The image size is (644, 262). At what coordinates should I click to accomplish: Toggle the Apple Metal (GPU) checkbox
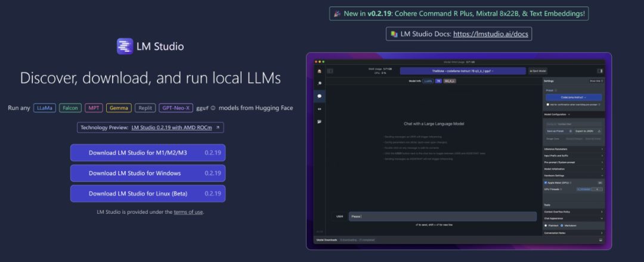[546, 183]
